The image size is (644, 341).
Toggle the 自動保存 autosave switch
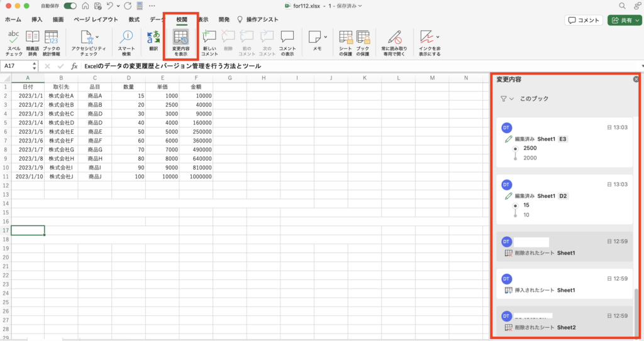(x=70, y=6)
